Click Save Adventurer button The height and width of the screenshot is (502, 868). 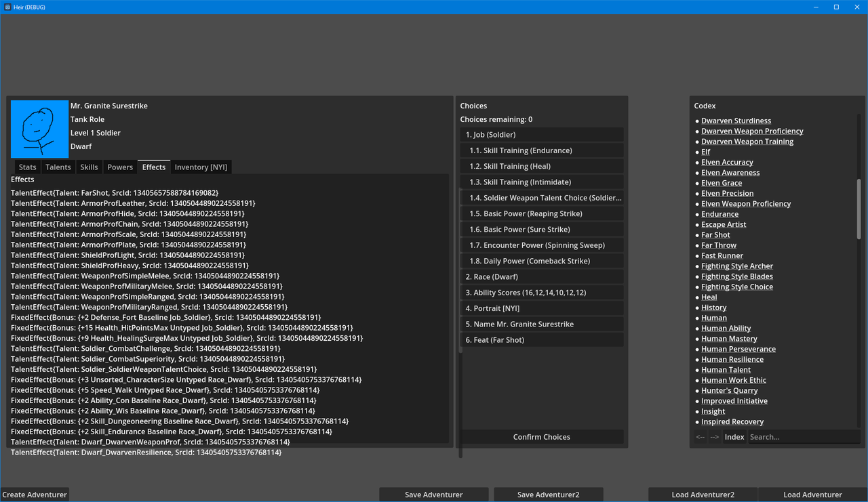434,495
